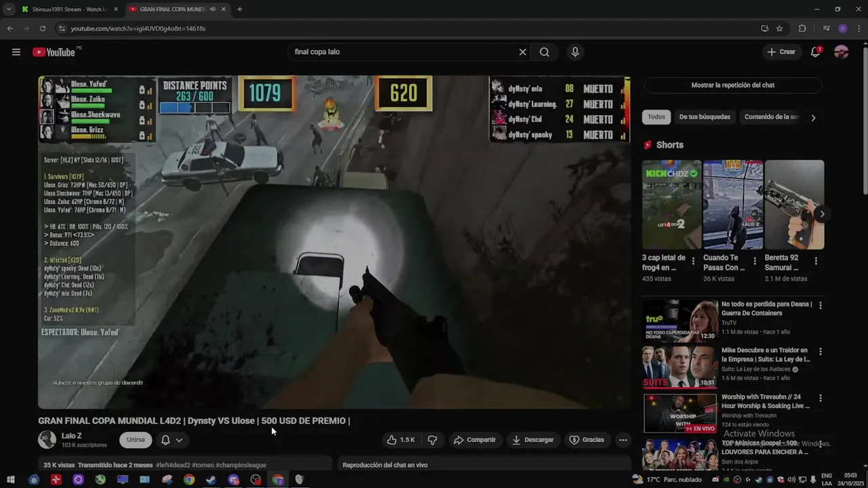Select the 'Todos' filter chip
868x488 pixels.
click(656, 117)
